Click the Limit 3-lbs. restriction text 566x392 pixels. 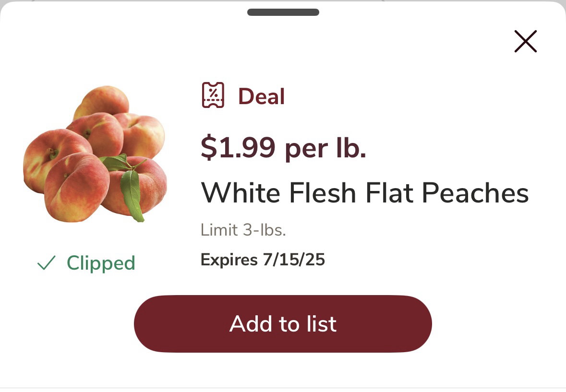click(x=243, y=230)
